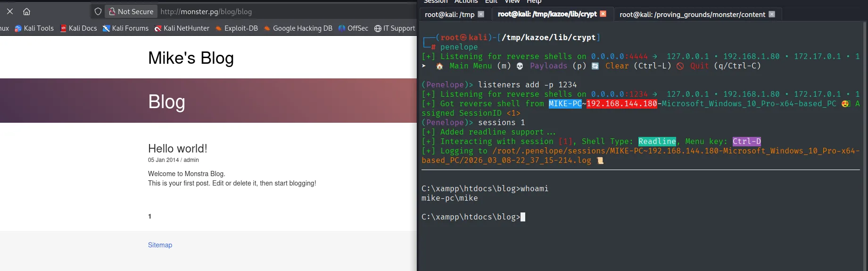Click the terminal vertical scrollbar
This screenshot has height=271, width=868.
(x=865, y=146)
